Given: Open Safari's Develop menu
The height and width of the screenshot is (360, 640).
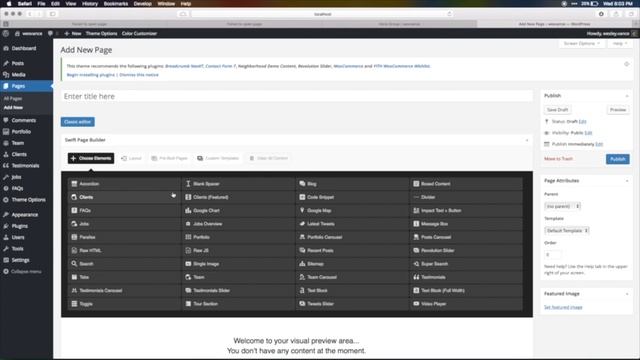Looking at the screenshot, I should 143,4.
